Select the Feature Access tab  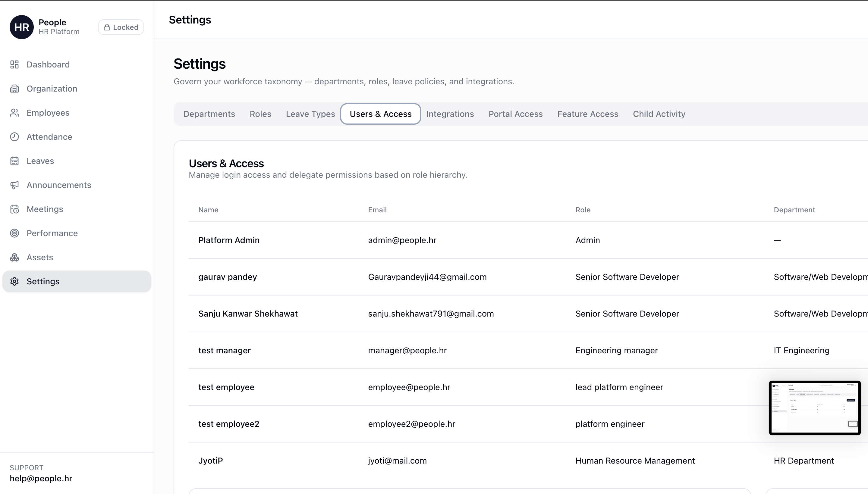[587, 114]
